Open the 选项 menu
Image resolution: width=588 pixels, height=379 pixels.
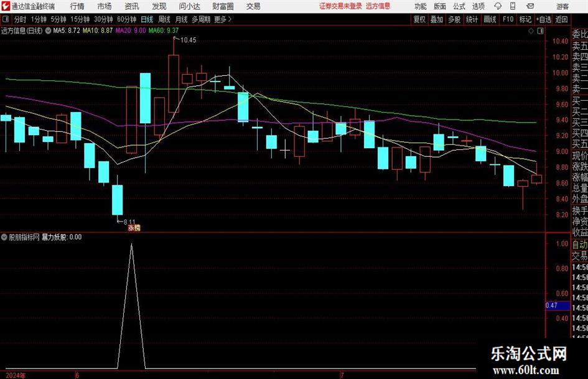coord(478,6)
